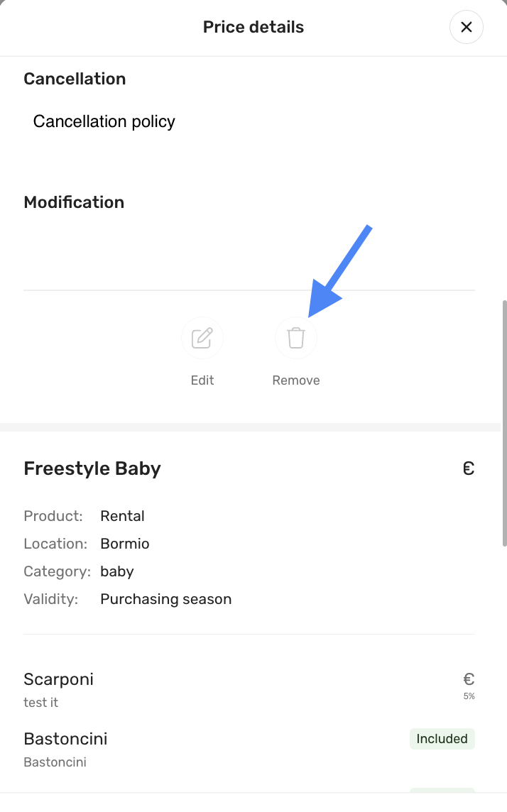This screenshot has width=507, height=812.
Task: Click the euro symbol on Scarponi row
Action: coord(469,679)
